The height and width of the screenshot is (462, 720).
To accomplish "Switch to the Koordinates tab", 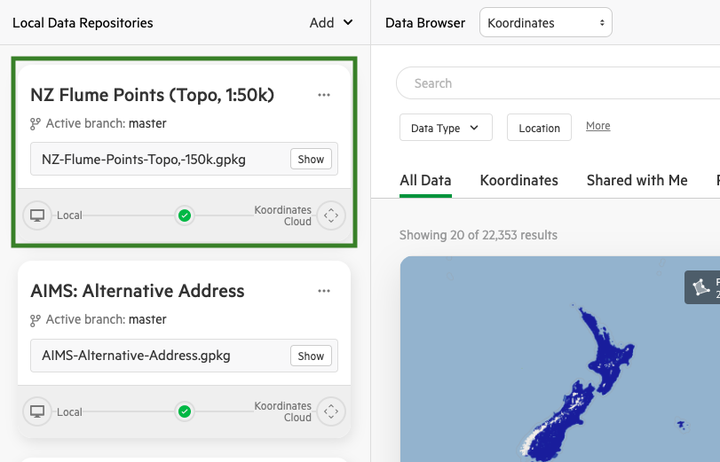I will (x=519, y=180).
